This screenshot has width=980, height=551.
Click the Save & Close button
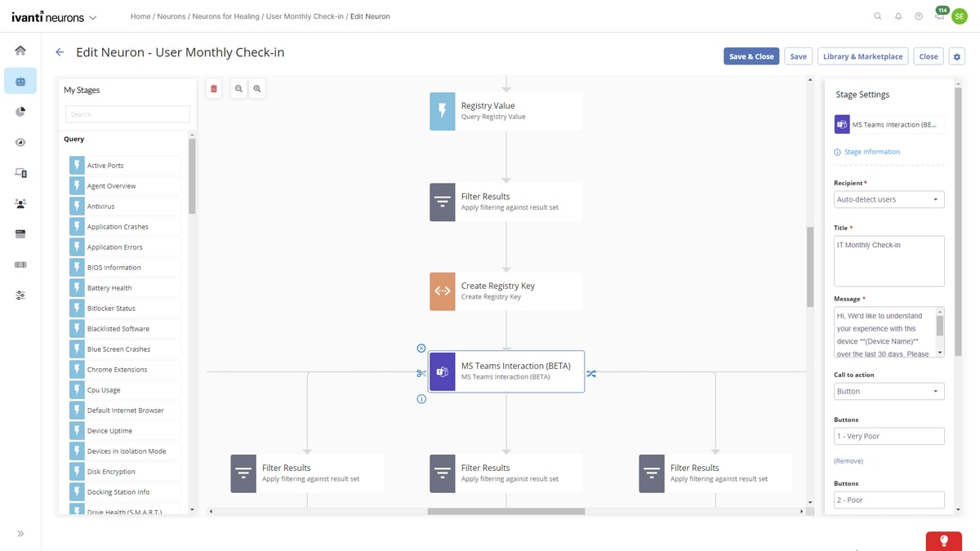751,56
